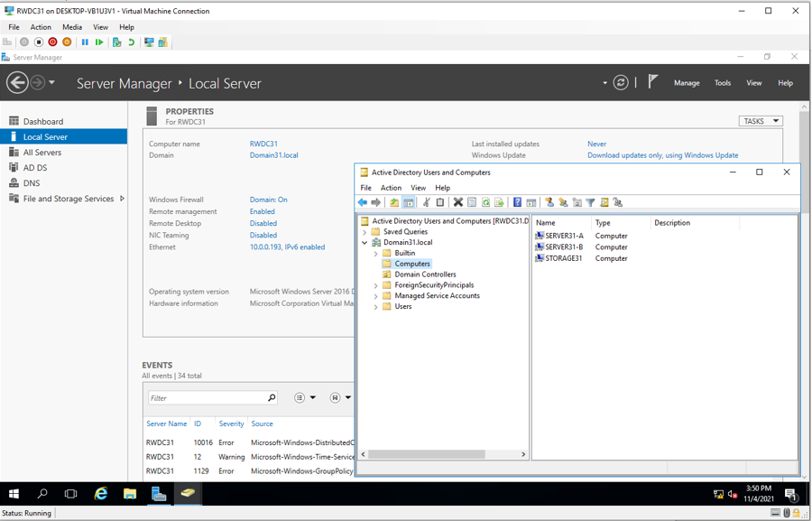Viewport: 812px width, 521px height.
Task: Open AD Users and Computers Help icon
Action: pos(517,202)
